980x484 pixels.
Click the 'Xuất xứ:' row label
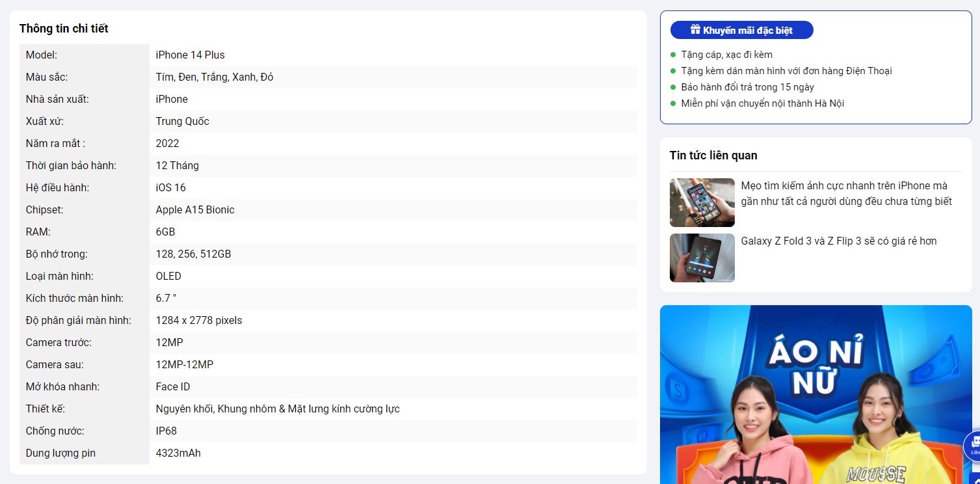coord(45,122)
